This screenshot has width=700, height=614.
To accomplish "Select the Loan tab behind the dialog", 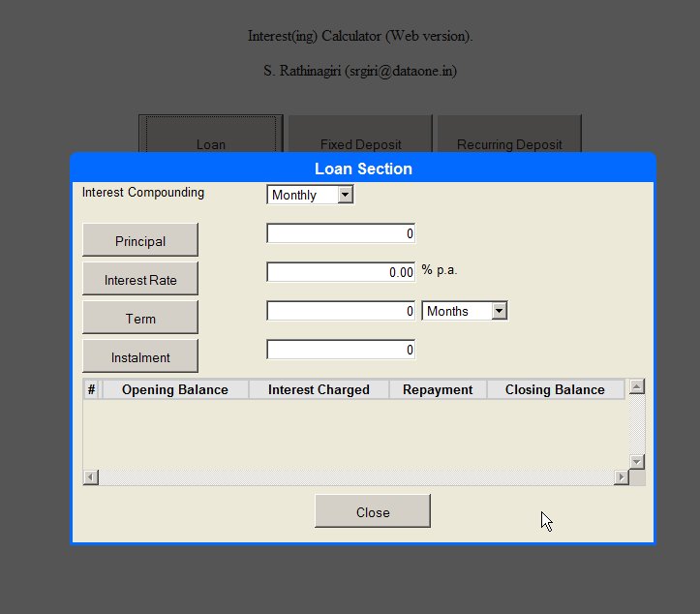I will click(211, 134).
